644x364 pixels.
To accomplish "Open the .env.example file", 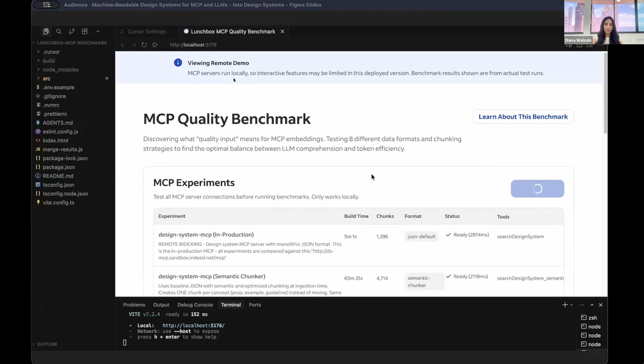I will click(x=58, y=87).
